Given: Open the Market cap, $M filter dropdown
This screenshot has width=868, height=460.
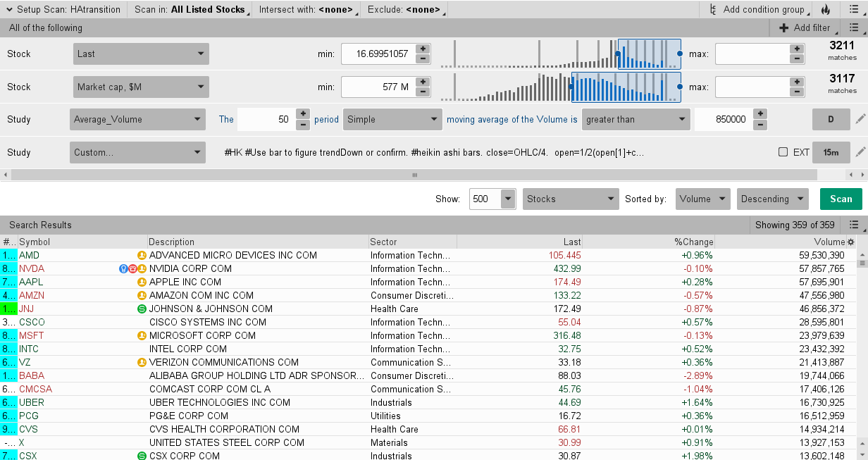Looking at the screenshot, I should pos(141,87).
